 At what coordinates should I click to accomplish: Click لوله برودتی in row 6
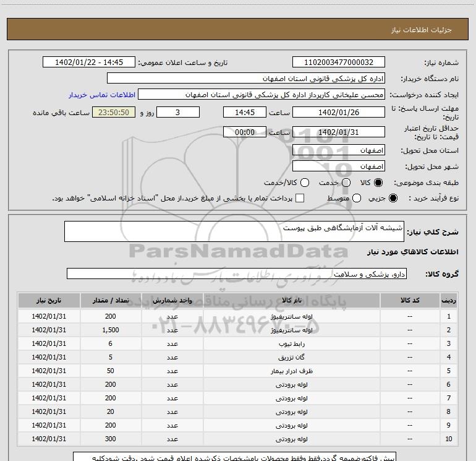coord(291,385)
